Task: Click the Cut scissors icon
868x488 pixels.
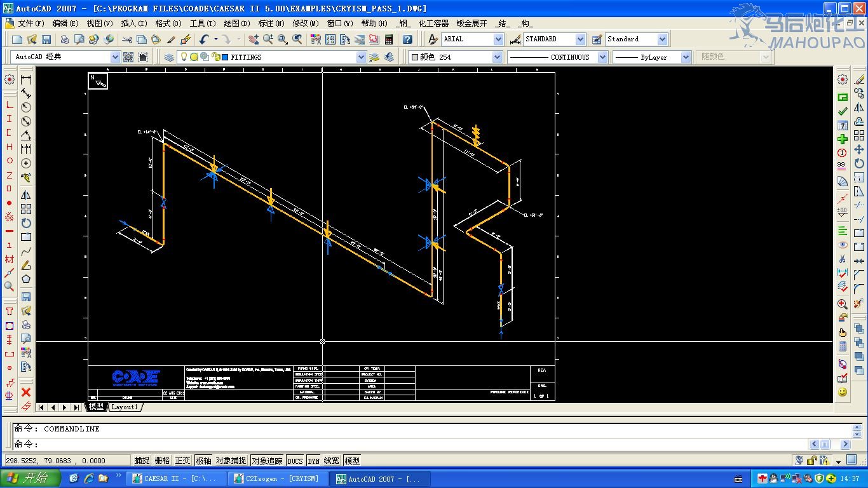Action: (126, 39)
